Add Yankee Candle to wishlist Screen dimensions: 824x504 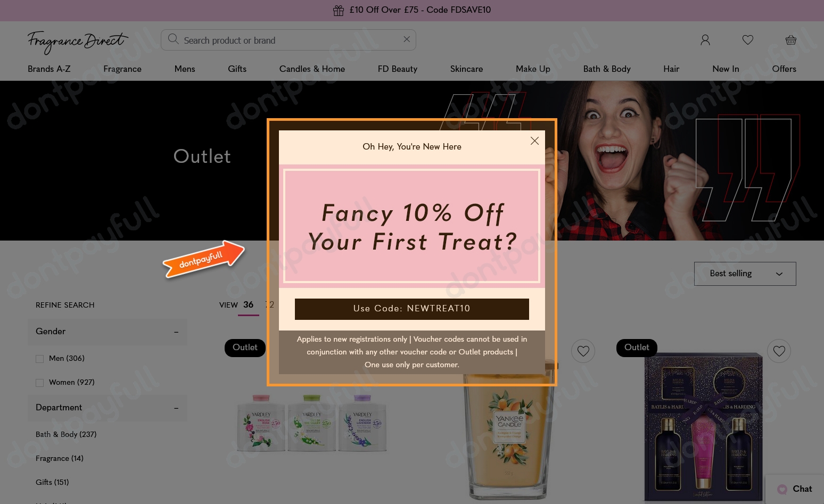click(583, 351)
